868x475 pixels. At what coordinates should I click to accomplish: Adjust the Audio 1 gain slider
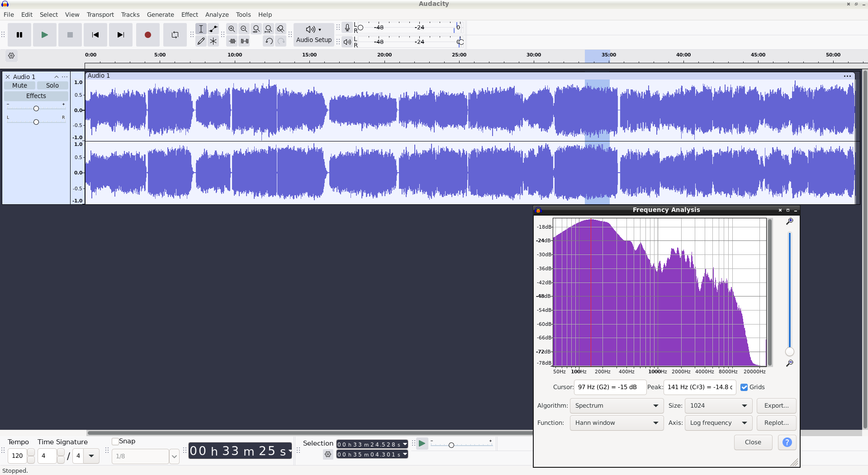pyautogui.click(x=36, y=108)
